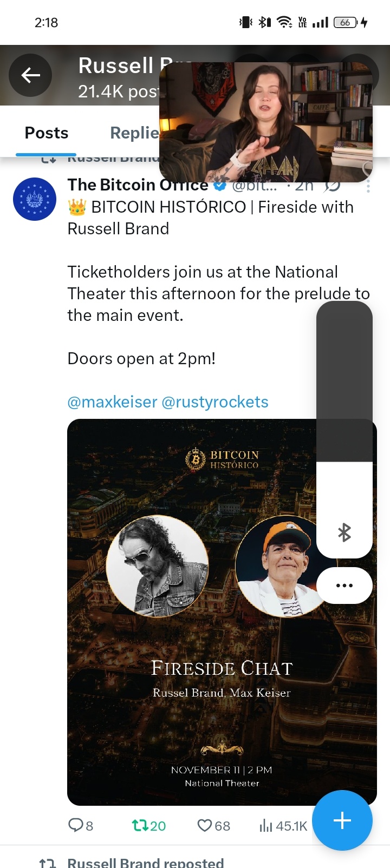Screen dimensions: 390x868
Task: Tap the Wi-Fi icon in status bar
Action: click(x=284, y=22)
